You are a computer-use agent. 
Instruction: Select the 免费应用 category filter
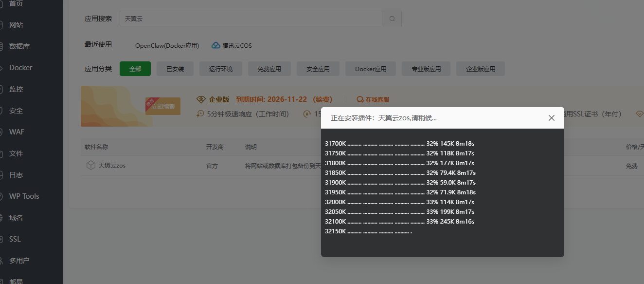point(269,69)
